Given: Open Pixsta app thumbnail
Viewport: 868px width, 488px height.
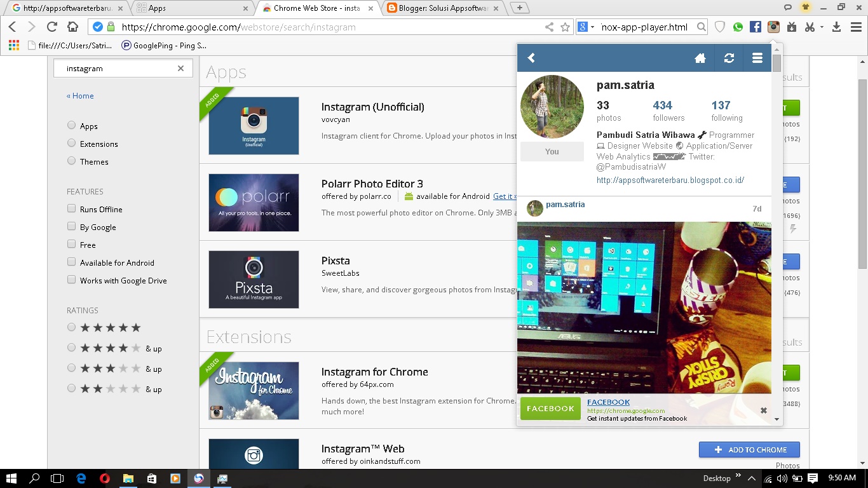Looking at the screenshot, I should pos(254,280).
